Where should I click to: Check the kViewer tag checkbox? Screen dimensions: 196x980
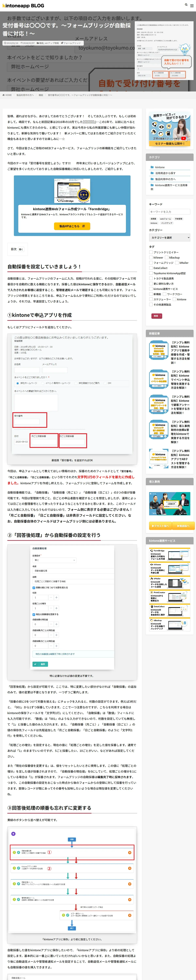151,258
